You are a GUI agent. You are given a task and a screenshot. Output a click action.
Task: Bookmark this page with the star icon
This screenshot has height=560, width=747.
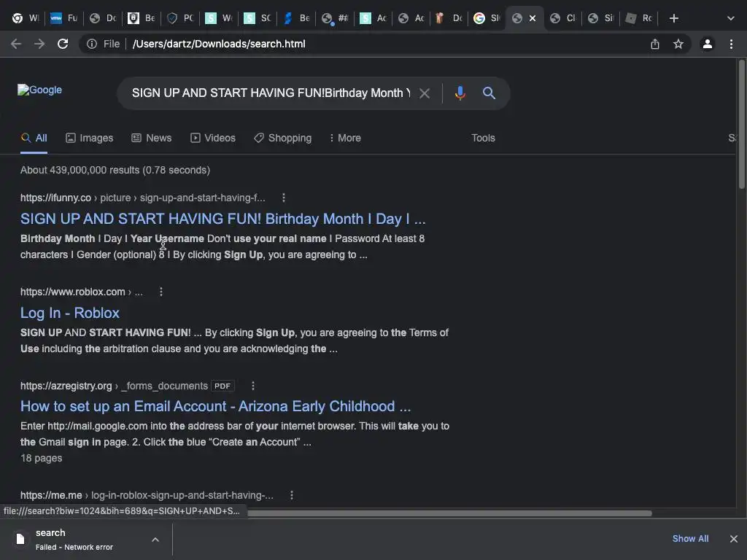click(x=678, y=44)
